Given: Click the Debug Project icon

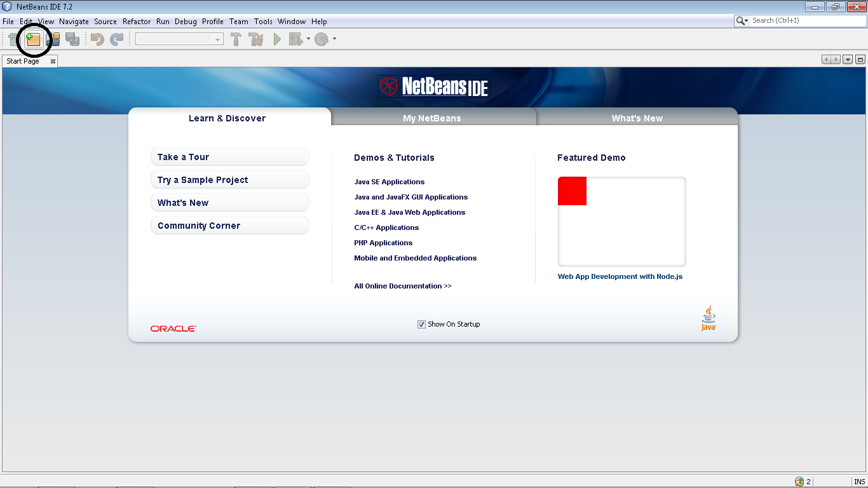Looking at the screenshot, I should [x=295, y=39].
